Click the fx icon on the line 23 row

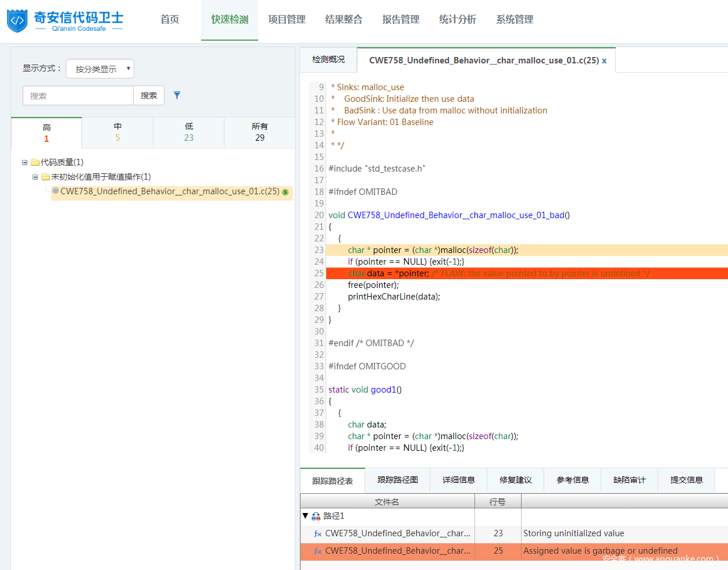[317, 534]
